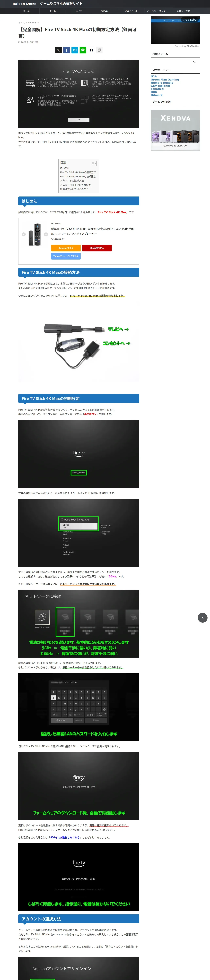Open the Green Man Gaming partner link
Screen dimensions: 210x980
[165, 80]
